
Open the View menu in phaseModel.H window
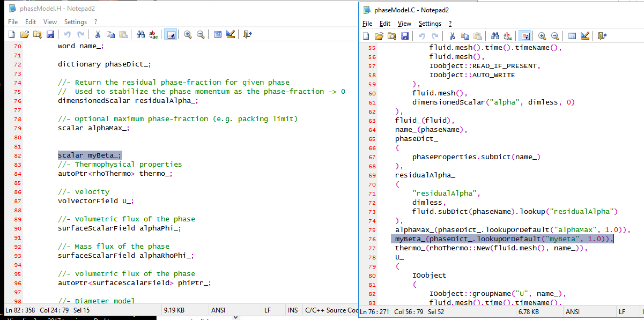[50, 22]
